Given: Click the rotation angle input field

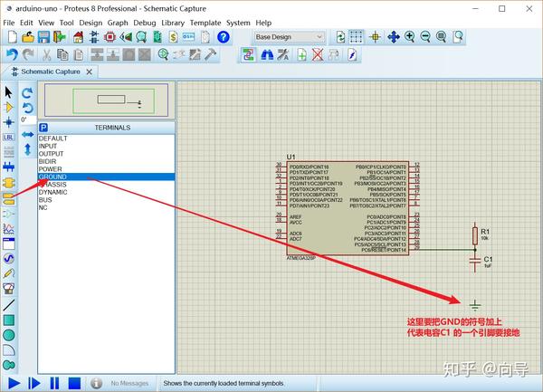Looking at the screenshot, I should pos(27,120).
